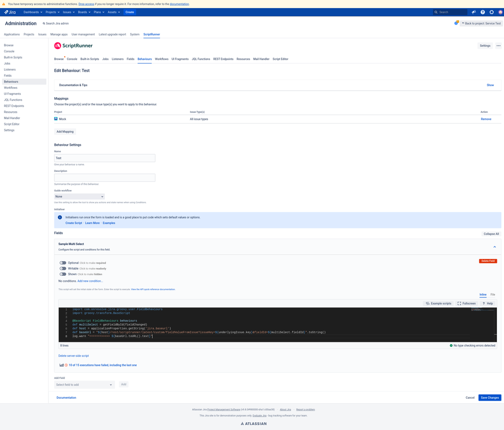Image resolution: width=504 pixels, height=430 pixels.
Task: Toggle Writable to make field readonly
Action: (62, 269)
